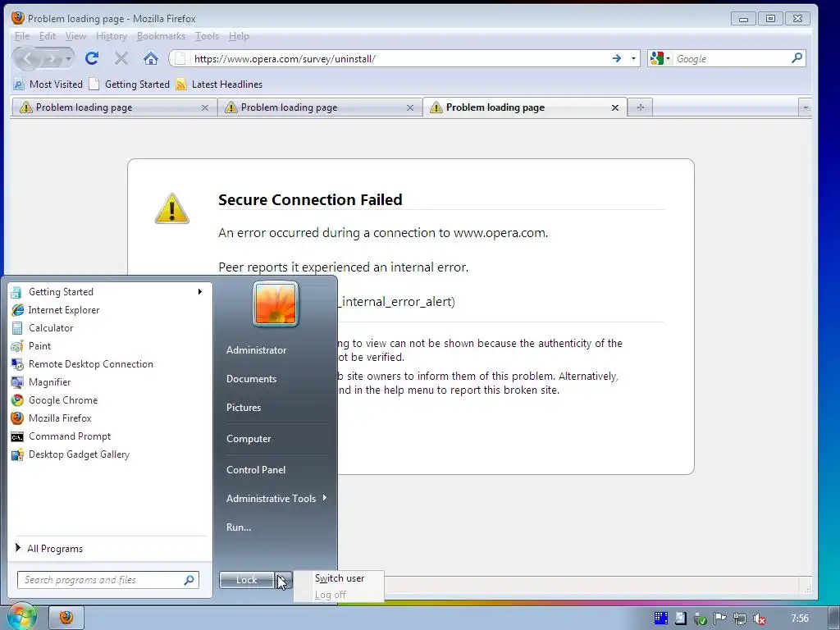Choose Switch user from the popup
Image resolution: width=840 pixels, height=630 pixels.
340,578
